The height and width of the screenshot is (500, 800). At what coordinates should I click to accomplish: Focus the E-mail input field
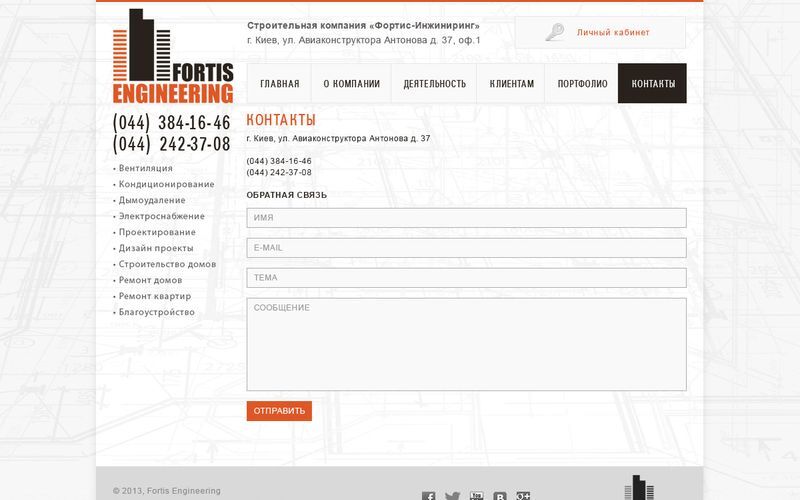(466, 248)
